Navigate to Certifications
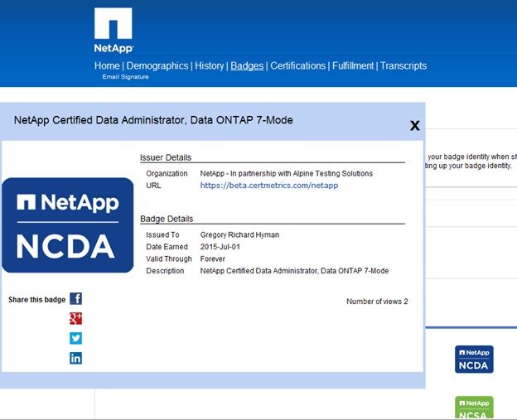517x420 pixels. click(297, 65)
